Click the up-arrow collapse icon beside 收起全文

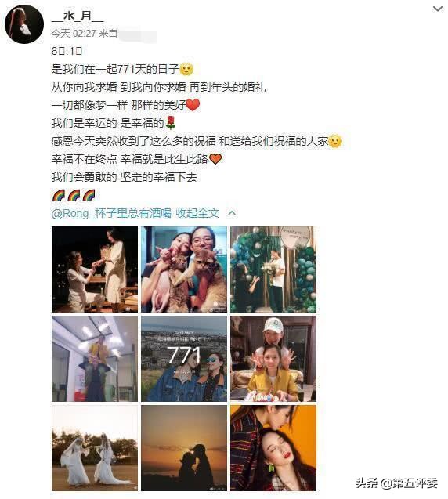point(233,213)
